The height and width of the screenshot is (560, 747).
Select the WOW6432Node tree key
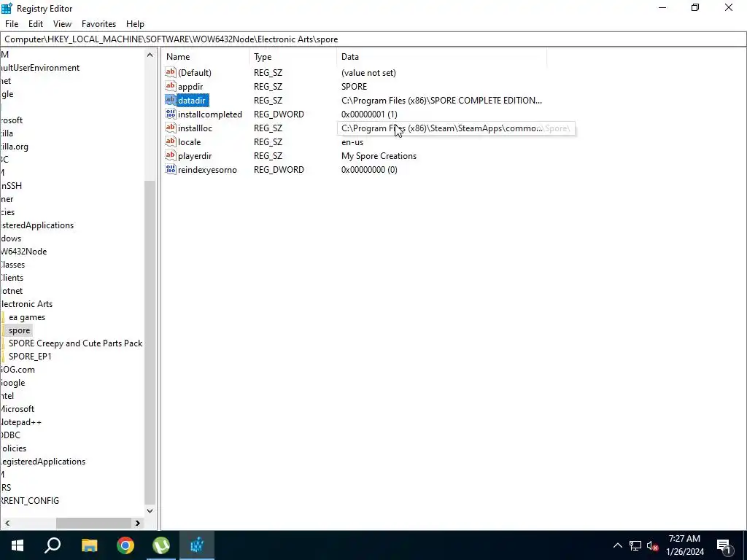point(23,252)
